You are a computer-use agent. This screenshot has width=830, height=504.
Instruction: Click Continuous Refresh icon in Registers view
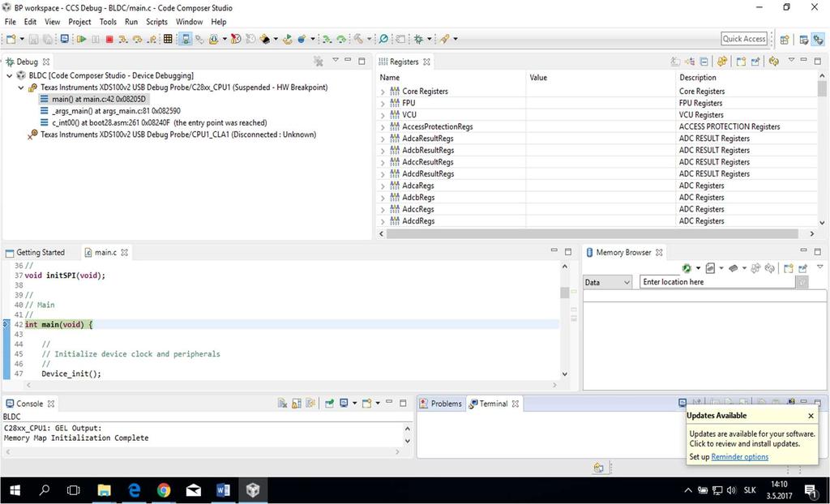(722, 62)
